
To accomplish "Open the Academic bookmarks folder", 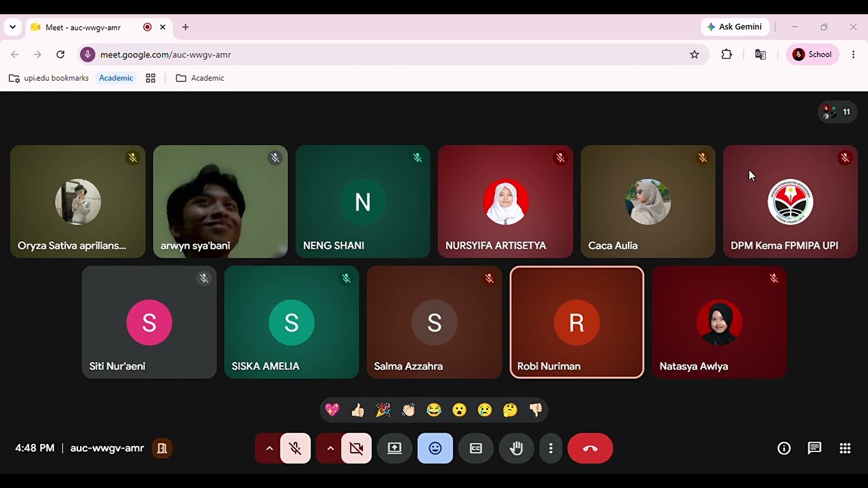I will (x=200, y=78).
